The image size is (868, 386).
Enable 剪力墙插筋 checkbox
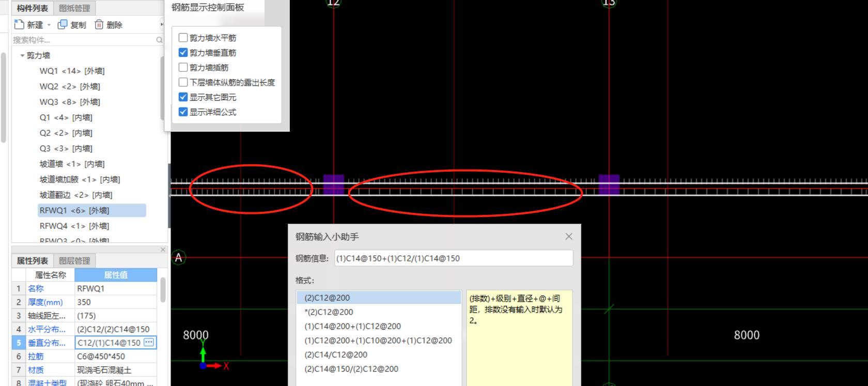[x=183, y=67]
